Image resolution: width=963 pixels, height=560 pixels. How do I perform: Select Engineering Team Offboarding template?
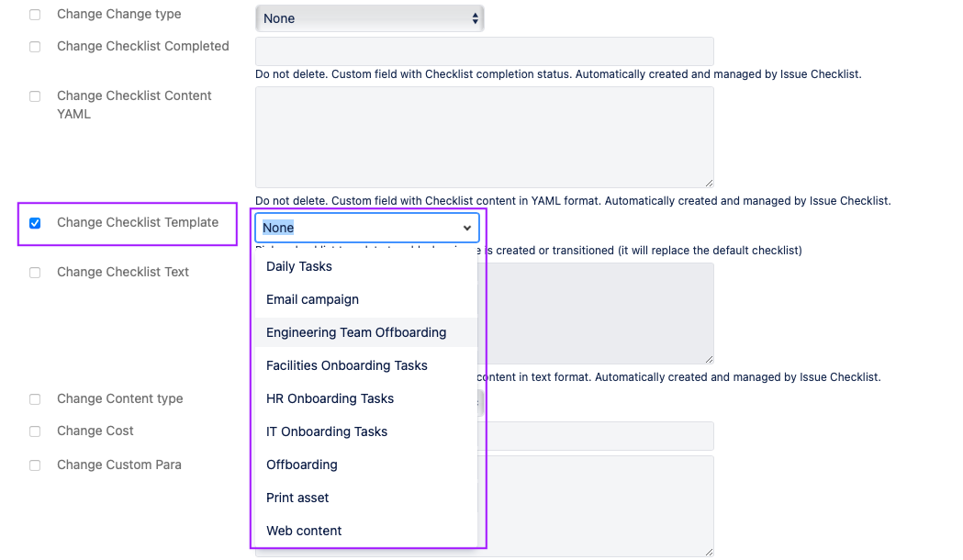(354, 332)
